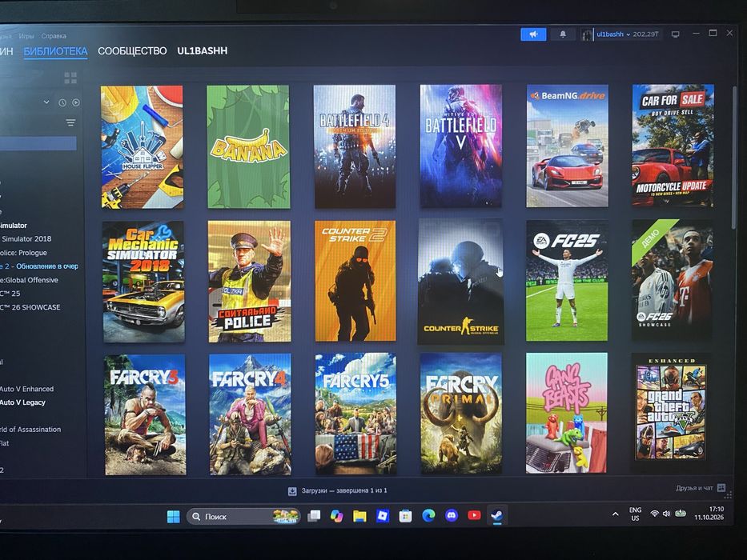Open the Windows Start button

(174, 516)
